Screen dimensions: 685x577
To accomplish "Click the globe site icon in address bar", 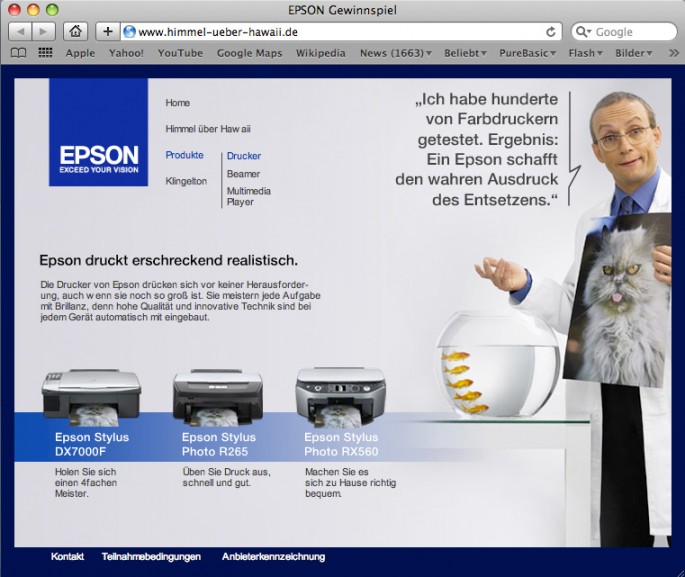I will point(129,32).
